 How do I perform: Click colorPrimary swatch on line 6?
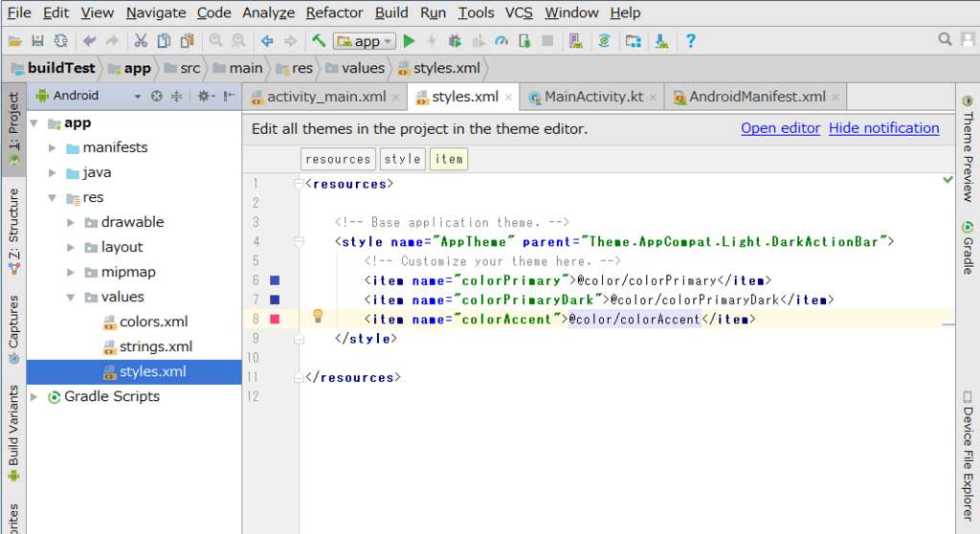pos(275,280)
